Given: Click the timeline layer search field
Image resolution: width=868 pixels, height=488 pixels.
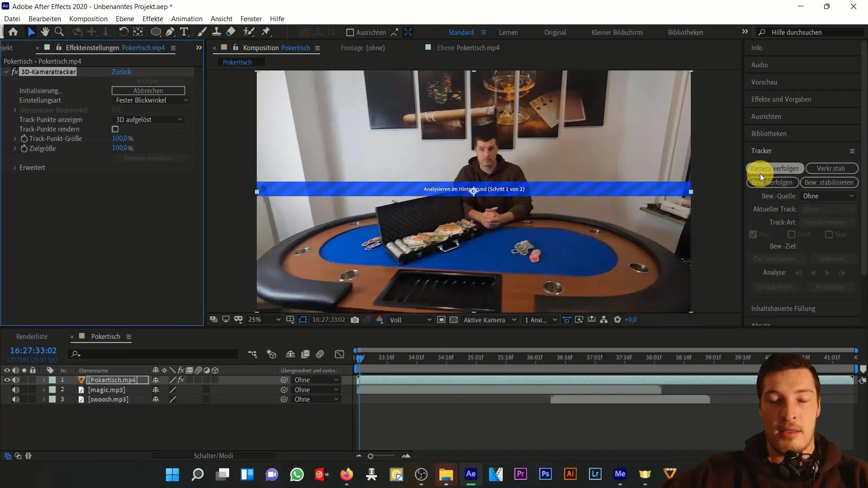Looking at the screenshot, I should pyautogui.click(x=153, y=354).
